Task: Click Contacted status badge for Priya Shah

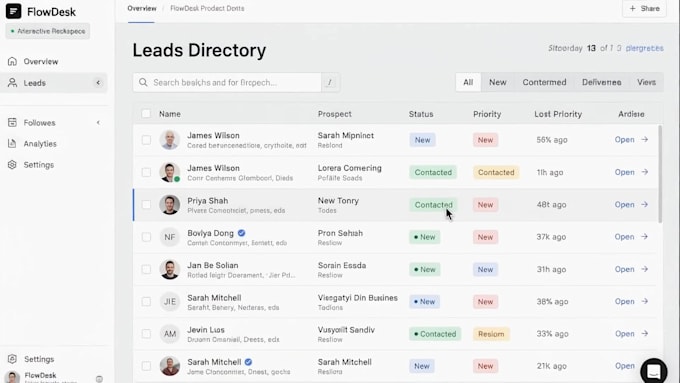Action: click(x=433, y=204)
